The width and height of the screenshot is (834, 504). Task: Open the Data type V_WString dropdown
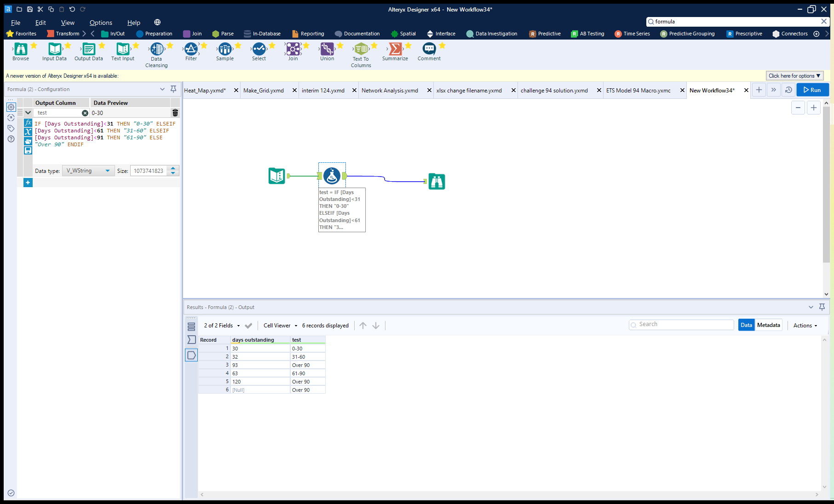pos(88,171)
